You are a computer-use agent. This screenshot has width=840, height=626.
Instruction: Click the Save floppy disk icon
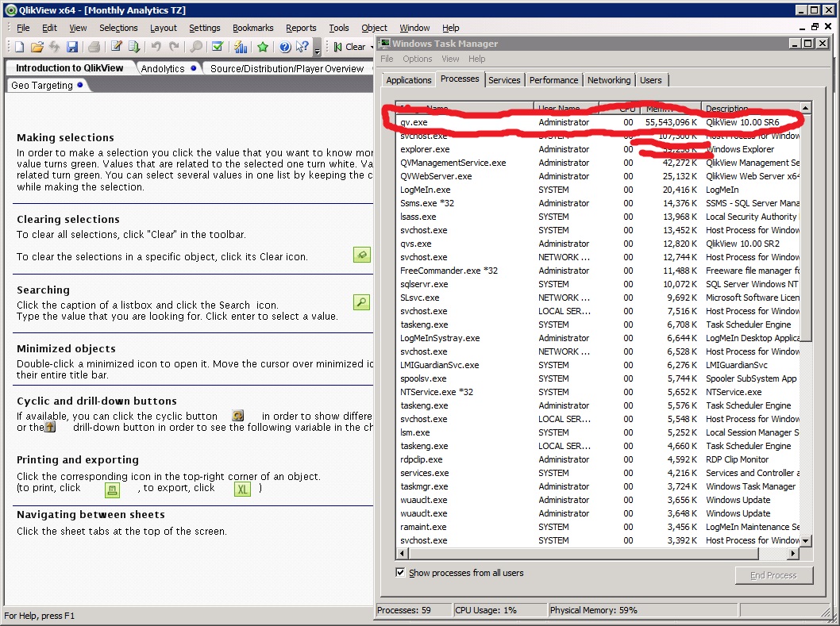[x=72, y=48]
